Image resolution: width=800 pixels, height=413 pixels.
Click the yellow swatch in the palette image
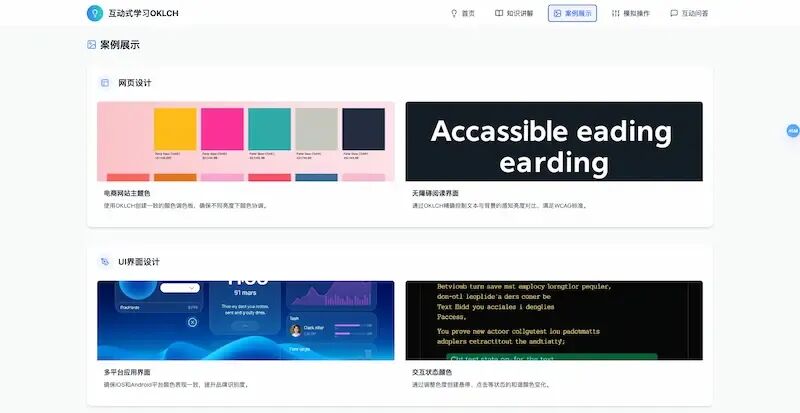[x=175, y=129]
